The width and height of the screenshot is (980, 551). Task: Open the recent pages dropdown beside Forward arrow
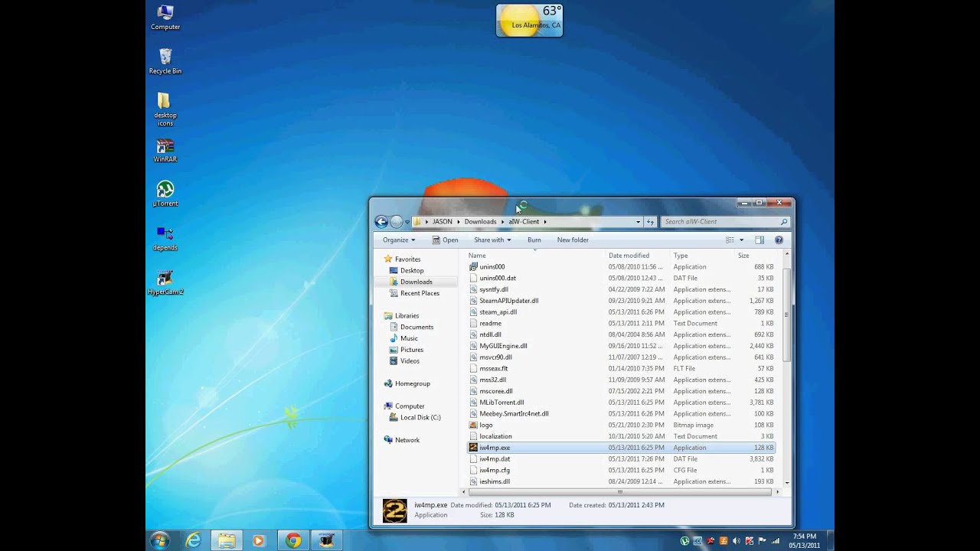click(407, 222)
